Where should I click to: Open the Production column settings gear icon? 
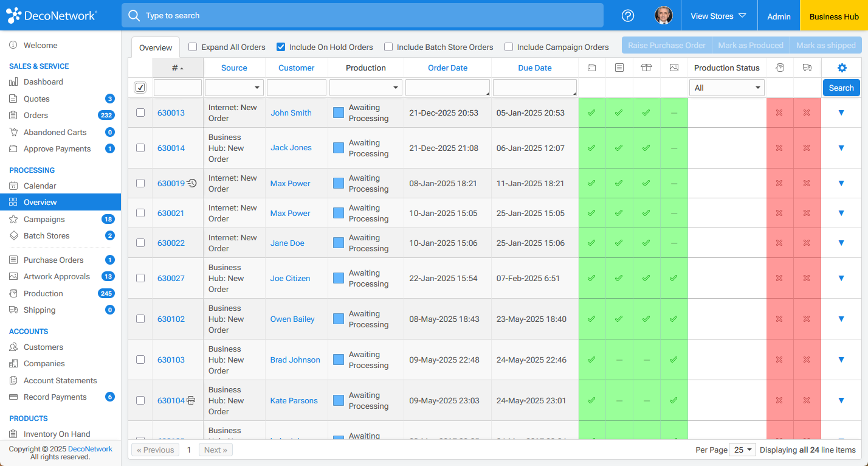click(x=842, y=68)
